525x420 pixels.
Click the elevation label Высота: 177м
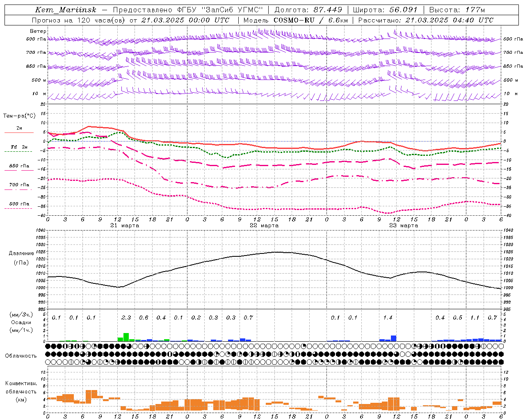point(457,10)
